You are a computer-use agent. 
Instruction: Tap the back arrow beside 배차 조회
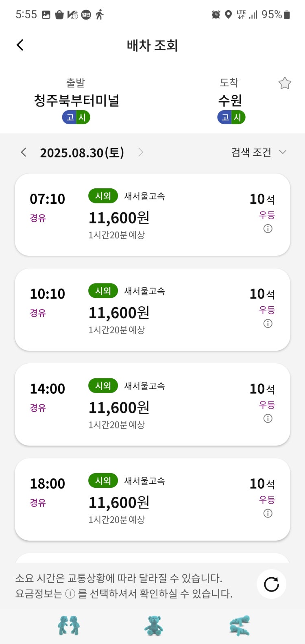pos(20,45)
